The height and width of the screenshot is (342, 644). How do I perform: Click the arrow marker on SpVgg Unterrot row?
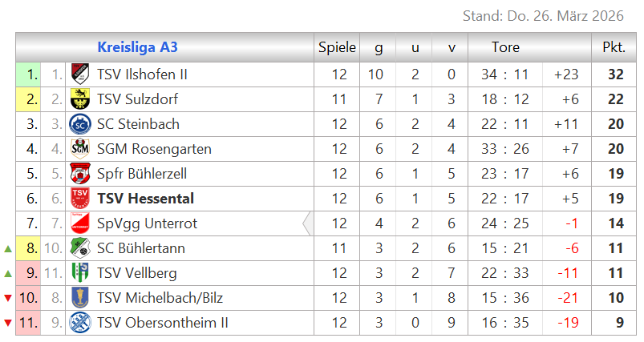click(x=307, y=223)
